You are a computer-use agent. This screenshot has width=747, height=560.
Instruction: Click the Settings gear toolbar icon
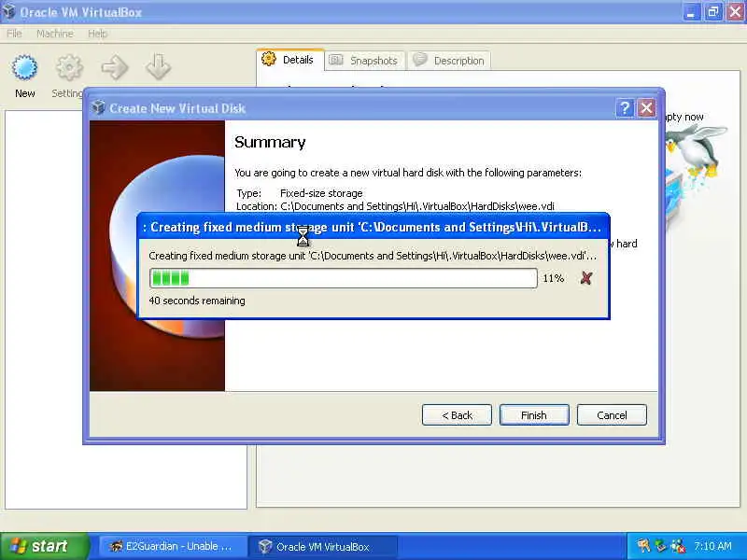click(x=69, y=68)
